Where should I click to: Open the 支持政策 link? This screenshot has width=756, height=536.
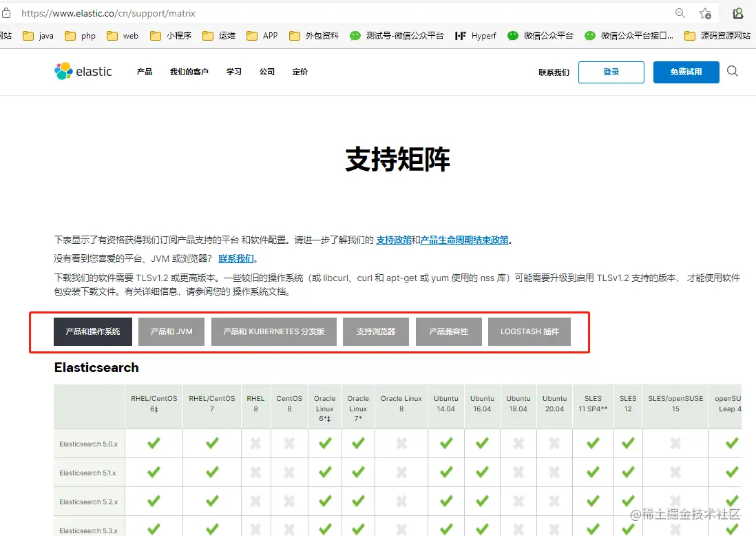(x=393, y=240)
